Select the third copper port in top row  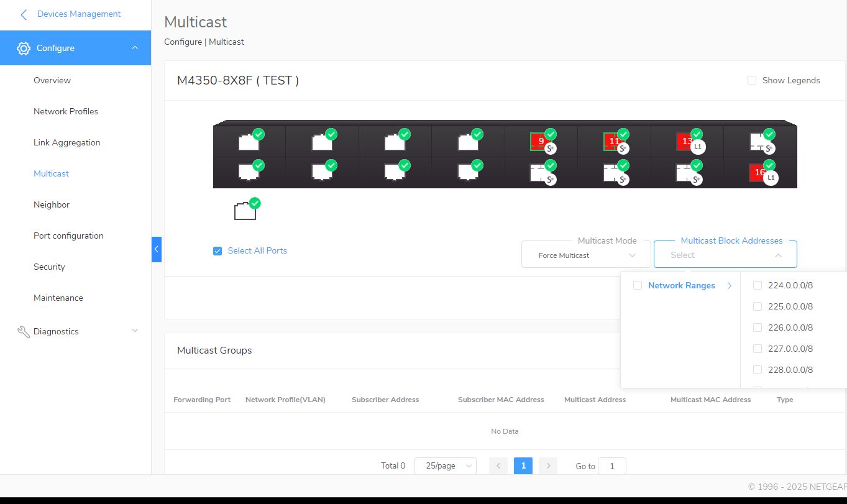coord(395,142)
